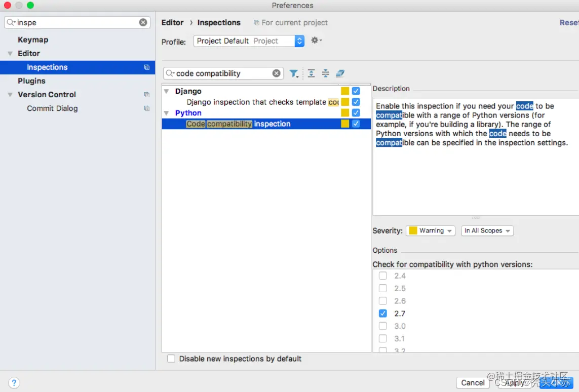Check Python version 3.0 compatibility
579x392 pixels.
383,326
